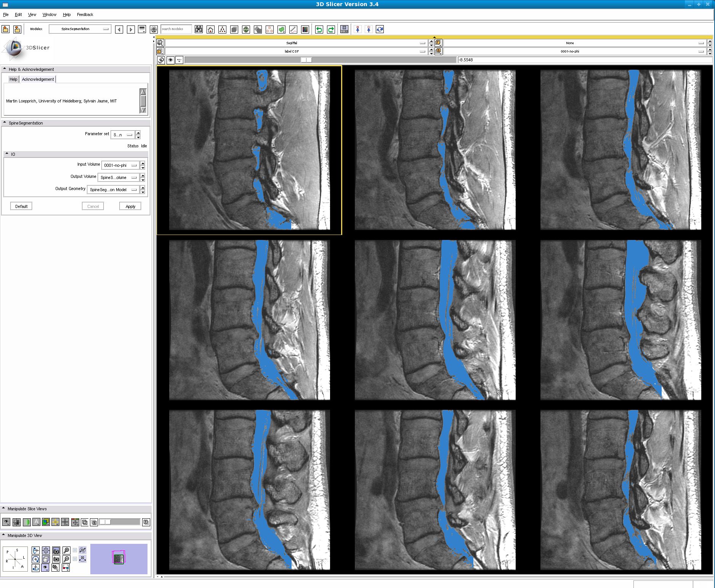Click the green Undo arrow icon
Screen dimensions: 715x588
[x=319, y=29]
